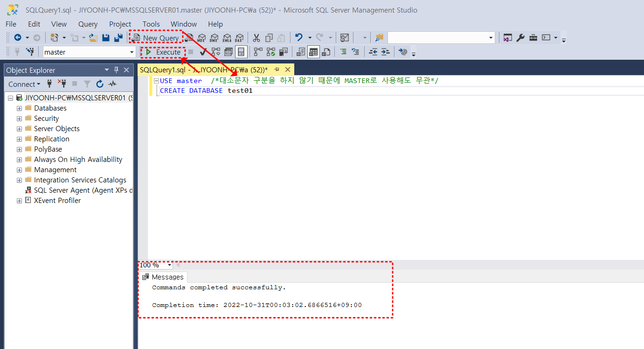Open Object Explorer window position dropdown
The image size is (644, 349).
point(108,70)
